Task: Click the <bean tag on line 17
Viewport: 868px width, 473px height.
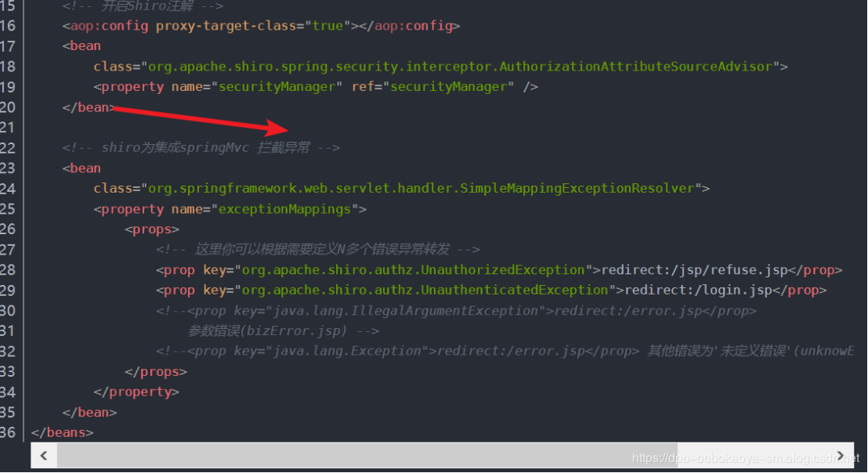Action: point(81,46)
